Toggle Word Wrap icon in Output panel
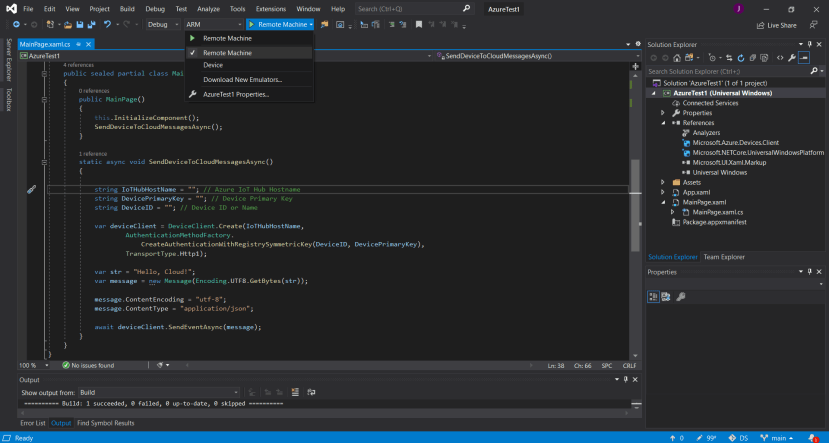 coord(311,392)
